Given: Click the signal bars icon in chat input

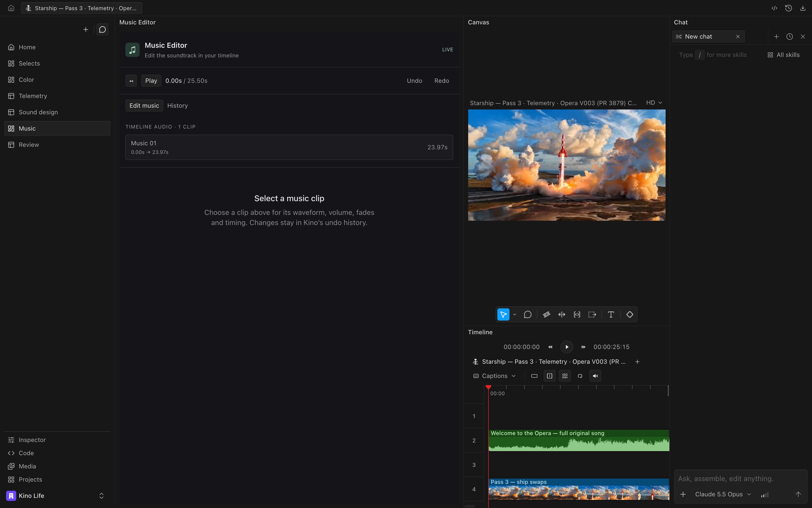Looking at the screenshot, I should (765, 495).
